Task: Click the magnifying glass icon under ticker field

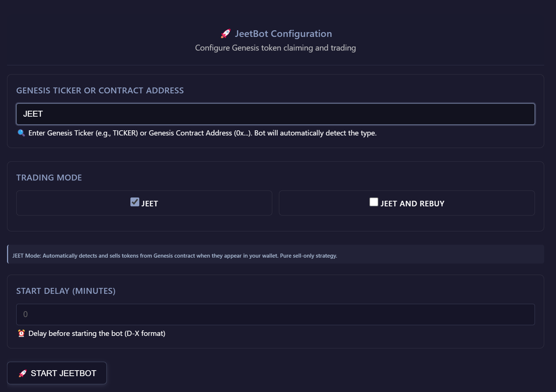Action: pyautogui.click(x=21, y=133)
